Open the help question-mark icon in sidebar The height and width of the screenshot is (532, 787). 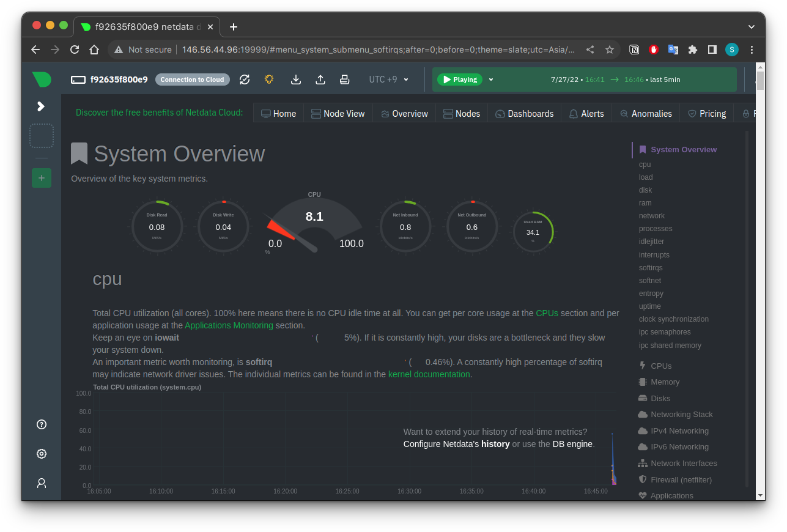(42, 424)
